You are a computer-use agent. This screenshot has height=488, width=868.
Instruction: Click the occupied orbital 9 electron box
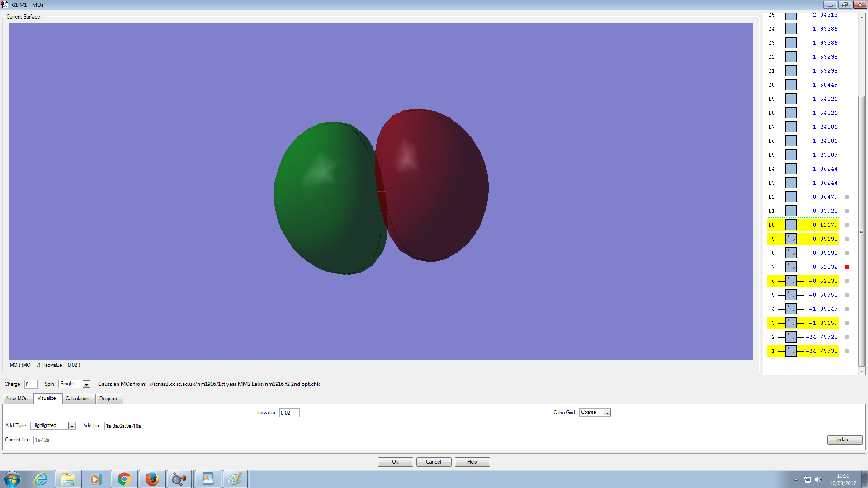(x=790, y=239)
